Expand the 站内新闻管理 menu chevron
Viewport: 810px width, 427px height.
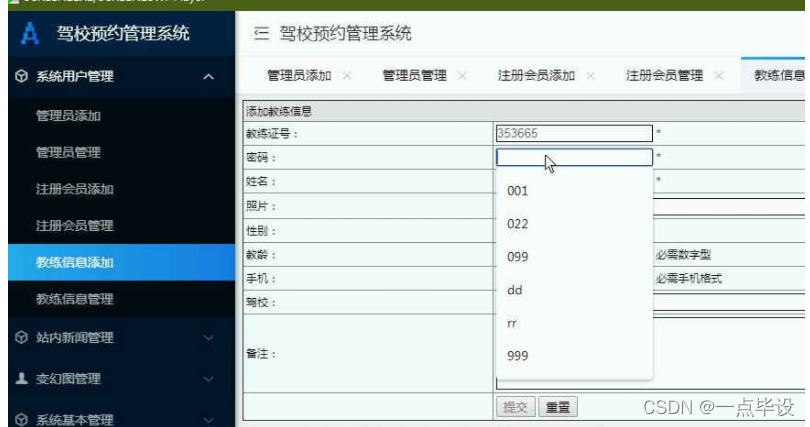[x=208, y=338]
